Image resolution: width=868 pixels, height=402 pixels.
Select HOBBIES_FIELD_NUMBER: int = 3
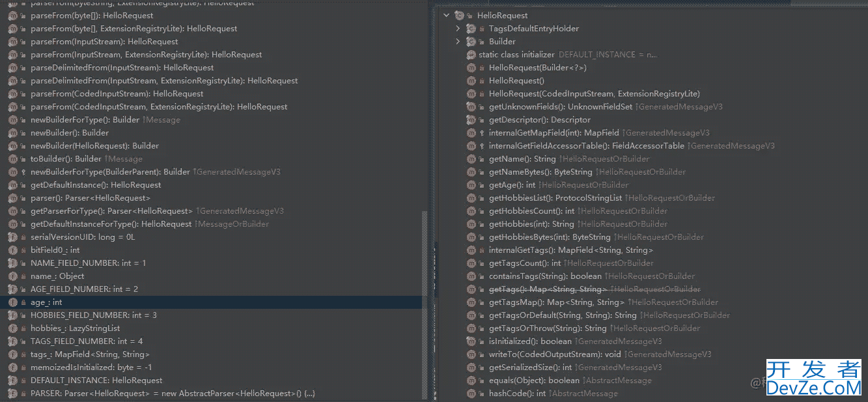pos(94,315)
